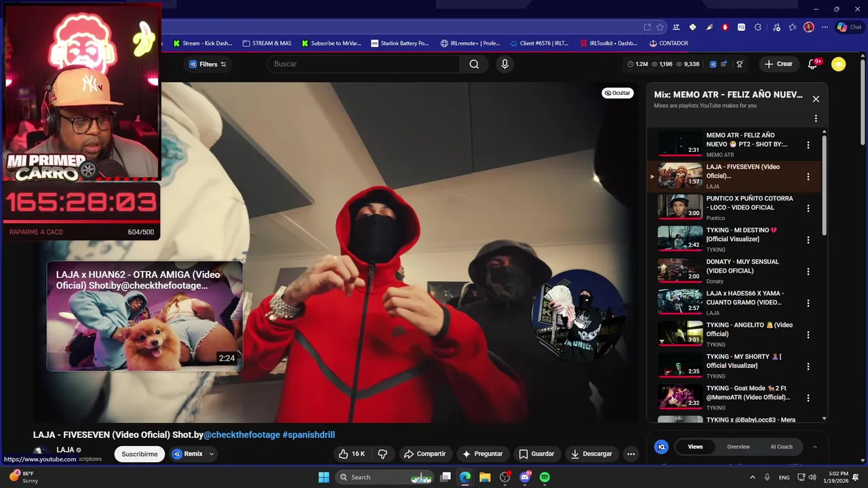This screenshot has width=868, height=488.
Task: Click the Remix button
Action: pos(187,454)
